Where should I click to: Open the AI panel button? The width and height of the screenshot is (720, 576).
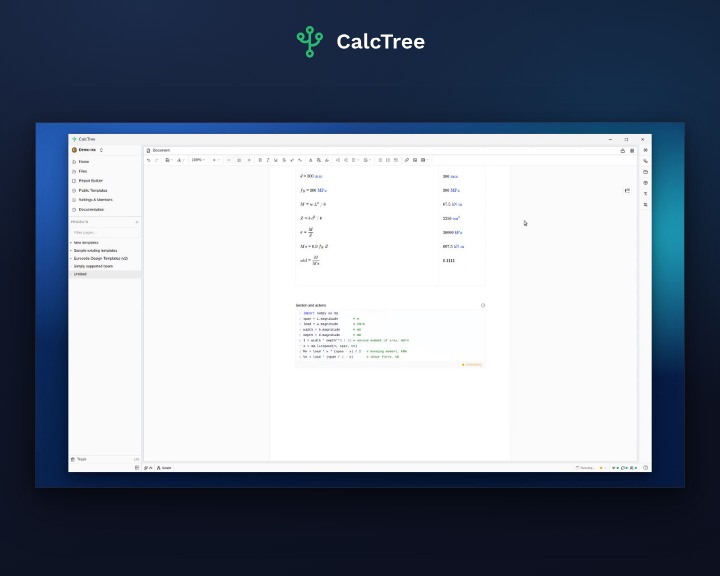[148, 468]
